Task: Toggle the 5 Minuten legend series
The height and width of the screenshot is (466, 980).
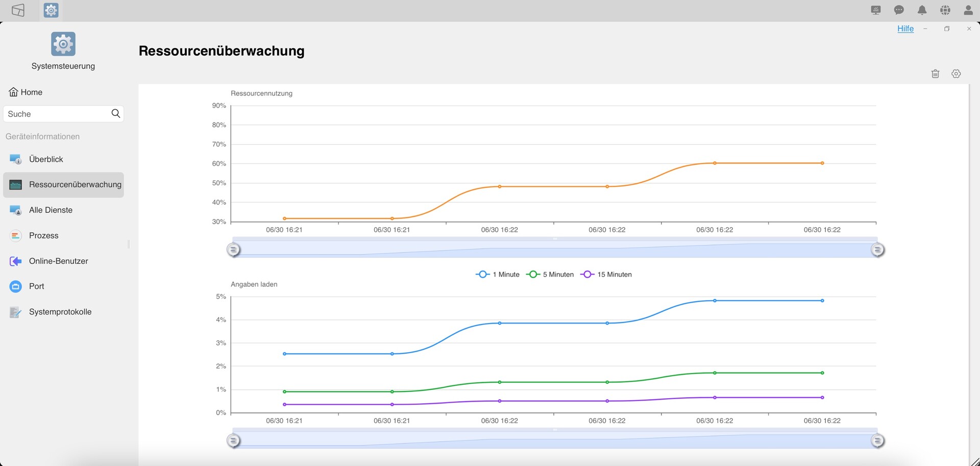Action: pos(550,275)
